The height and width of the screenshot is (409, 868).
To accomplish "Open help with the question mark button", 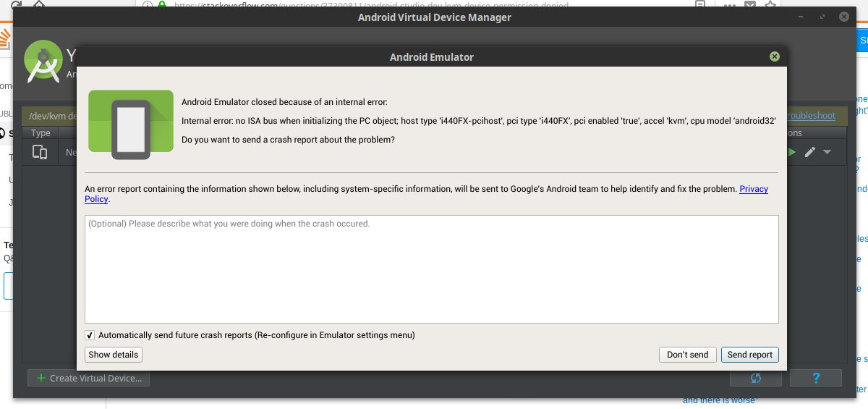I will click(x=816, y=378).
